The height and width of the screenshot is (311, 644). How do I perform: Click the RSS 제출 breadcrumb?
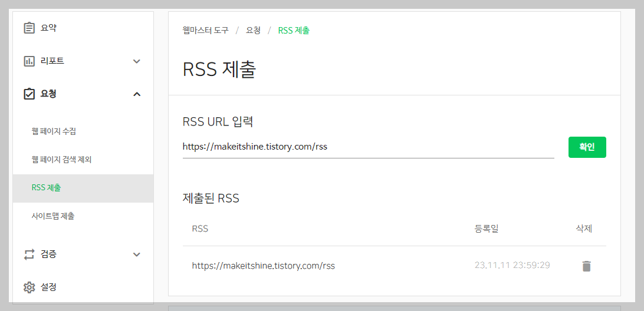(294, 31)
